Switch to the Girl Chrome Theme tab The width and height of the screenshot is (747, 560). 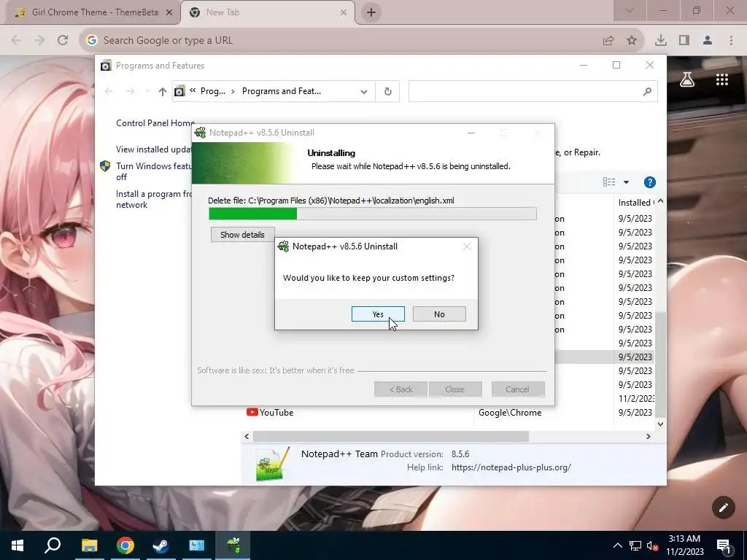94,12
